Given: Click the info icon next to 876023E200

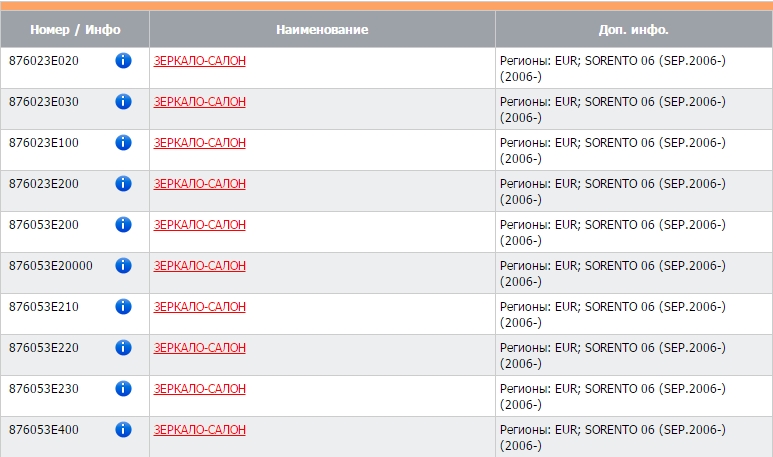Looking at the screenshot, I should pos(124,184).
